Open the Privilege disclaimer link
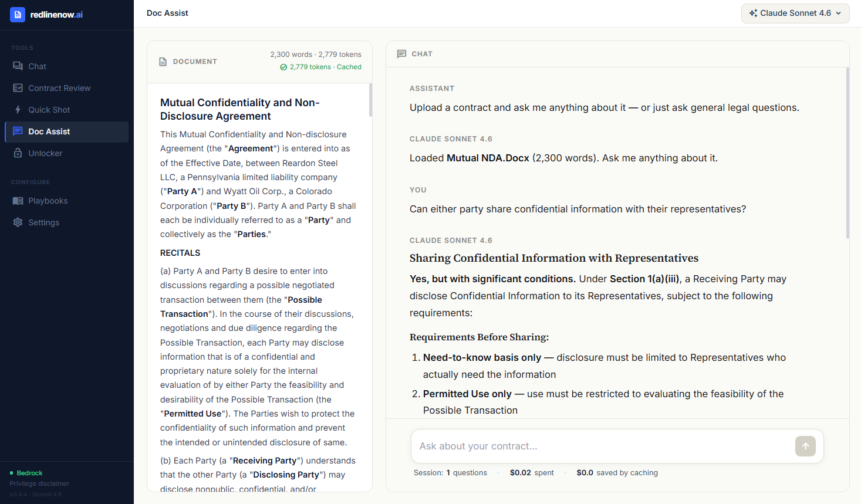The width and height of the screenshot is (861, 504). (39, 483)
